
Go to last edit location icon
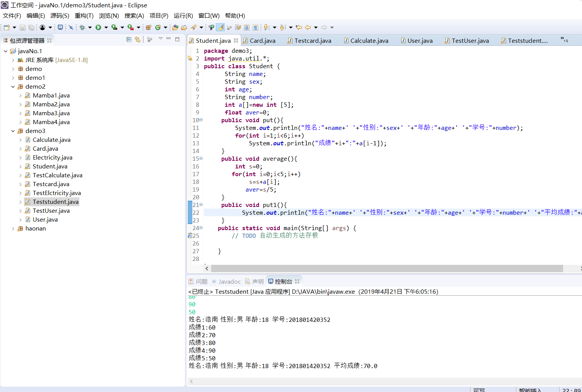299,27
